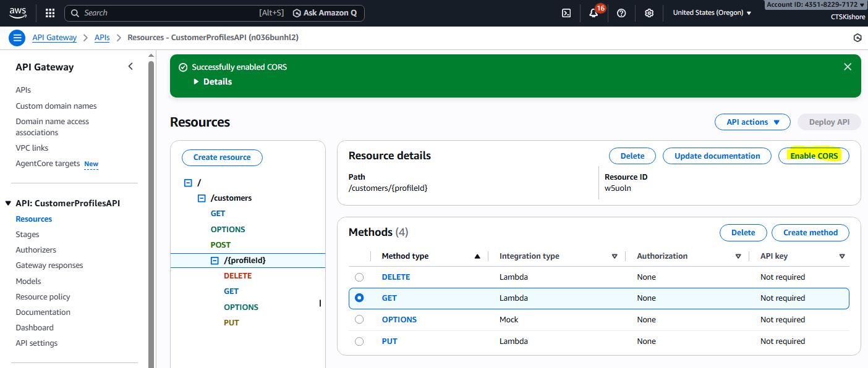
Task: Open the notifications bell
Action: [594, 13]
